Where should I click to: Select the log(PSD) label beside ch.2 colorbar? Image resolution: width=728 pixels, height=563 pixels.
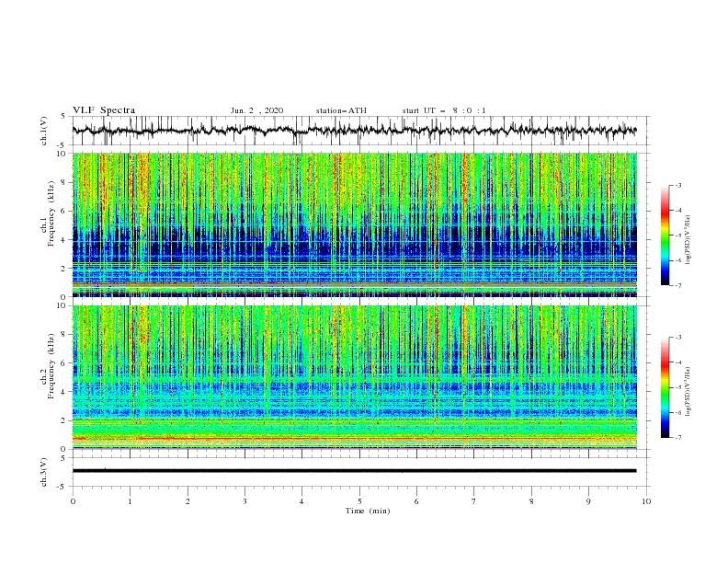click(x=688, y=392)
